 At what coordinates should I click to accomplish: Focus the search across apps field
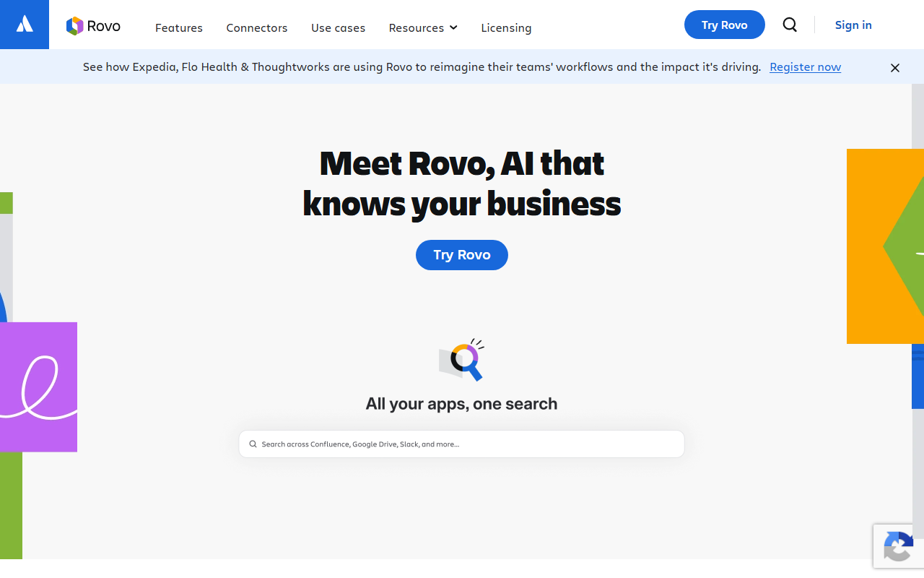[462, 444]
